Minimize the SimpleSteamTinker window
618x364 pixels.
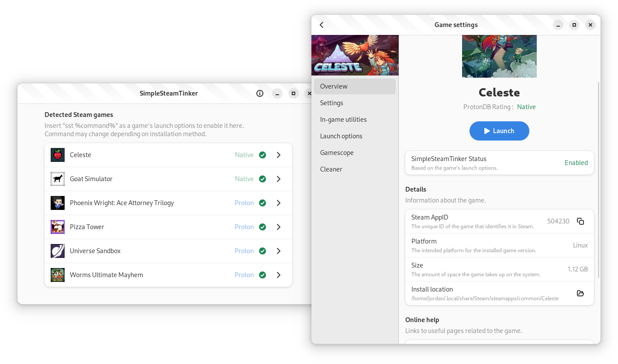(277, 93)
